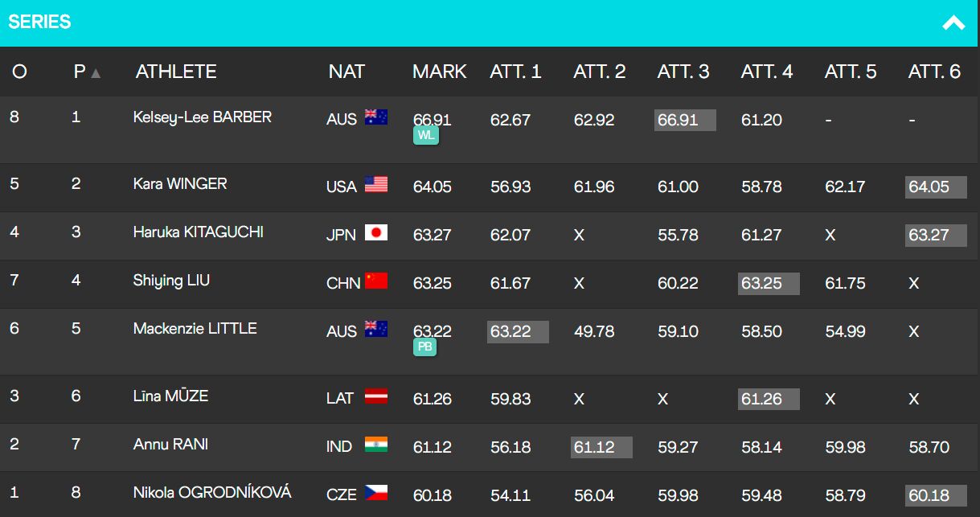Image resolution: width=980 pixels, height=517 pixels.
Task: Click the WL badge under 66.91
Action: pyautogui.click(x=425, y=135)
